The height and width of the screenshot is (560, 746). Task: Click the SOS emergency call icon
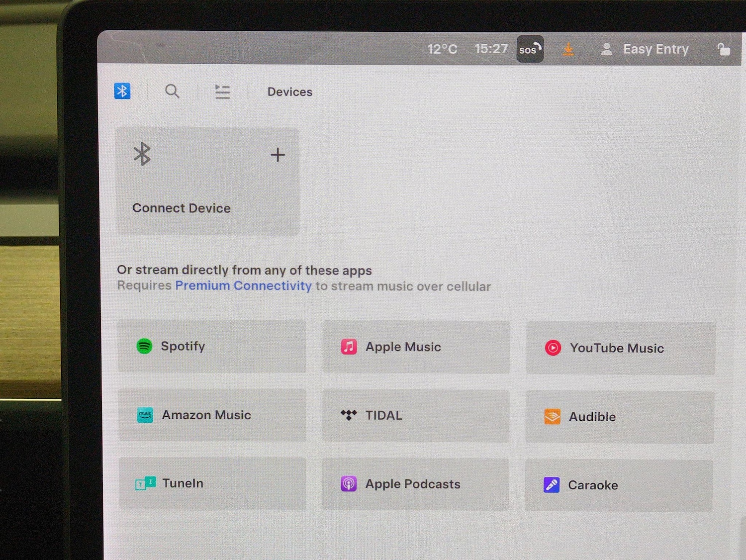530,49
